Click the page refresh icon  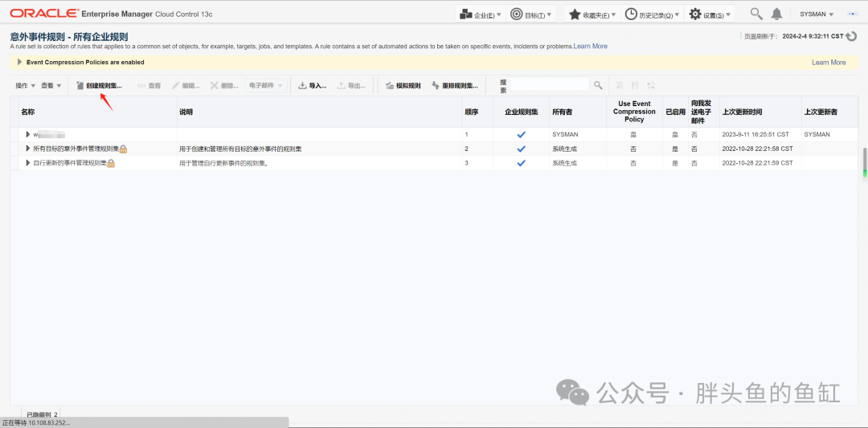click(852, 37)
